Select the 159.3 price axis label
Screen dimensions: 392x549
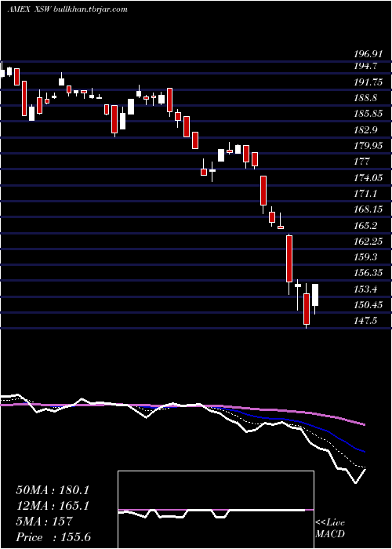click(x=365, y=257)
